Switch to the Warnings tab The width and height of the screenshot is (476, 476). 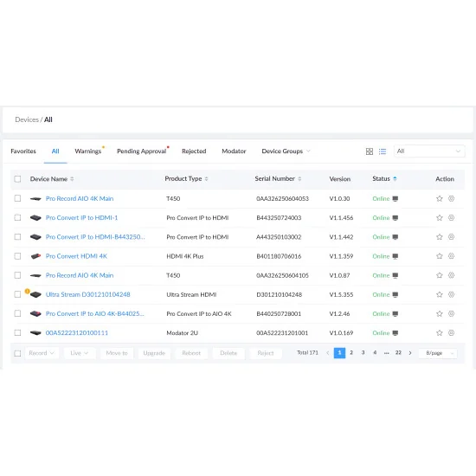[x=88, y=151]
